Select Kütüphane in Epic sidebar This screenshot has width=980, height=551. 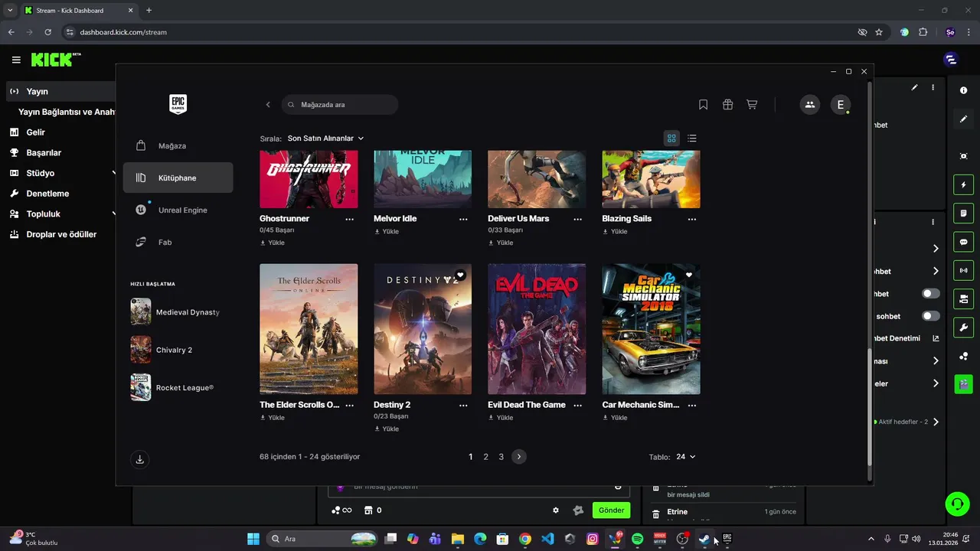178,178
